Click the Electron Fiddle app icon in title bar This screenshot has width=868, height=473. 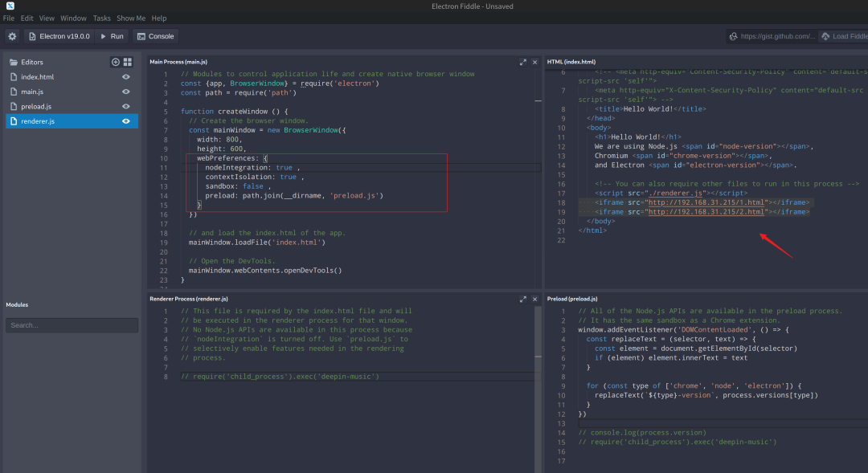[10, 6]
